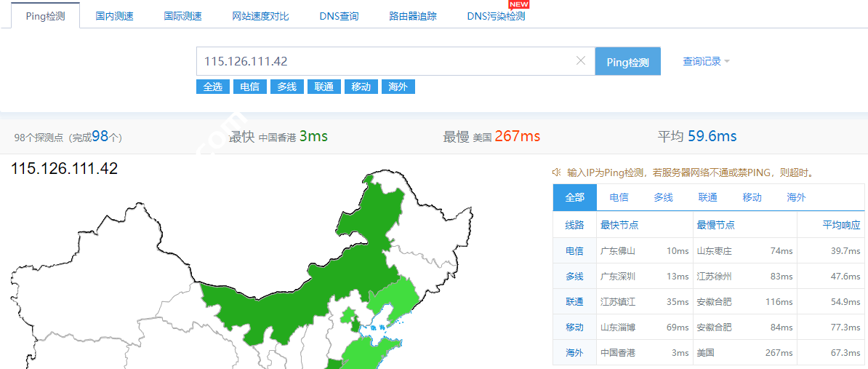868x369 pixels.
Task: Click the 美国 cell in 海外 row
Action: pyautogui.click(x=705, y=353)
